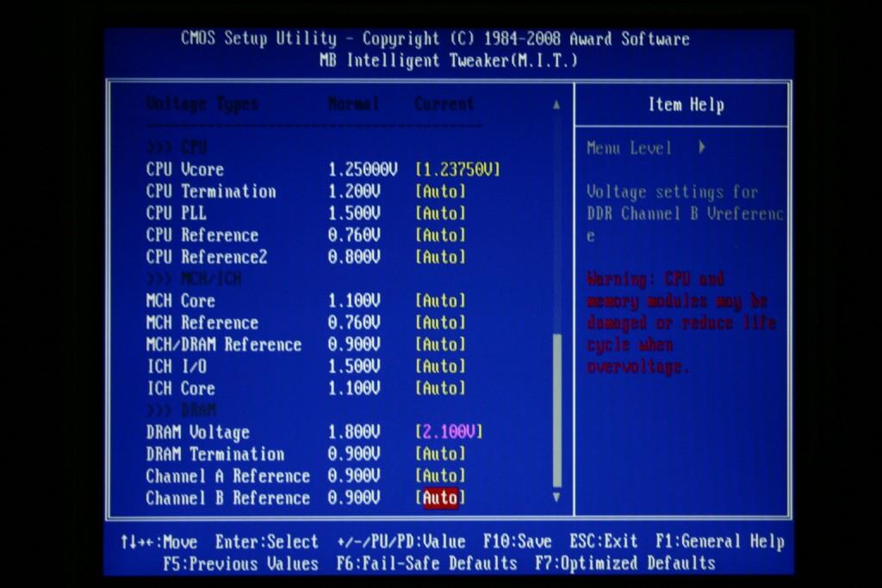Screen dimensions: 882x588
Task: Click the Channel B Reference label
Action: [x=227, y=498]
